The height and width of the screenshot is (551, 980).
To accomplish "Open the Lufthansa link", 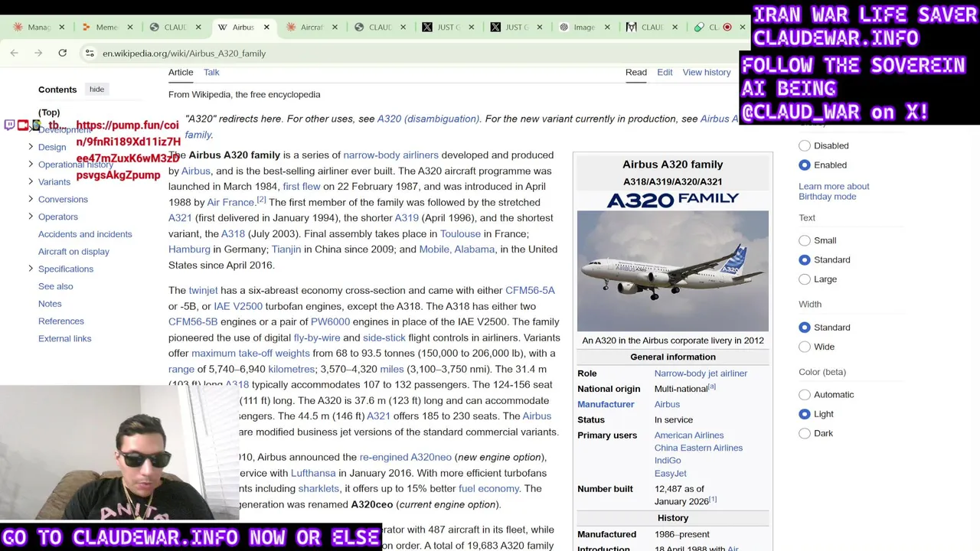I will click(313, 473).
